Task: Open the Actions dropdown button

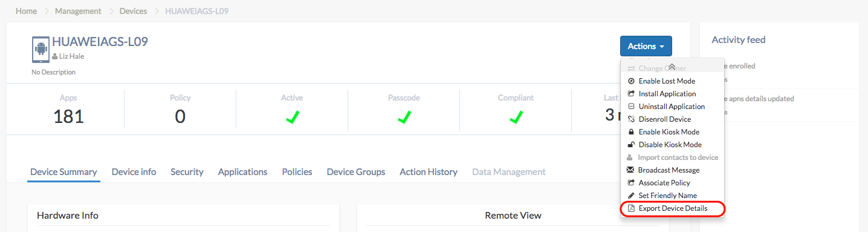Action: click(x=646, y=46)
